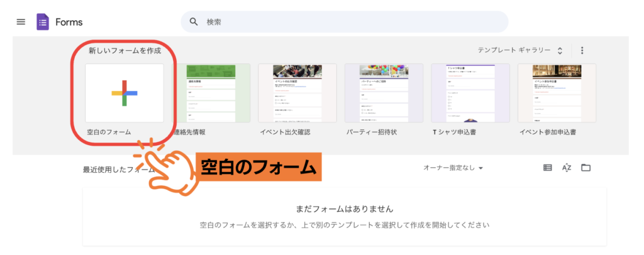
Task: Select the T シャツ申込書 template thumbnail
Action: (470, 93)
